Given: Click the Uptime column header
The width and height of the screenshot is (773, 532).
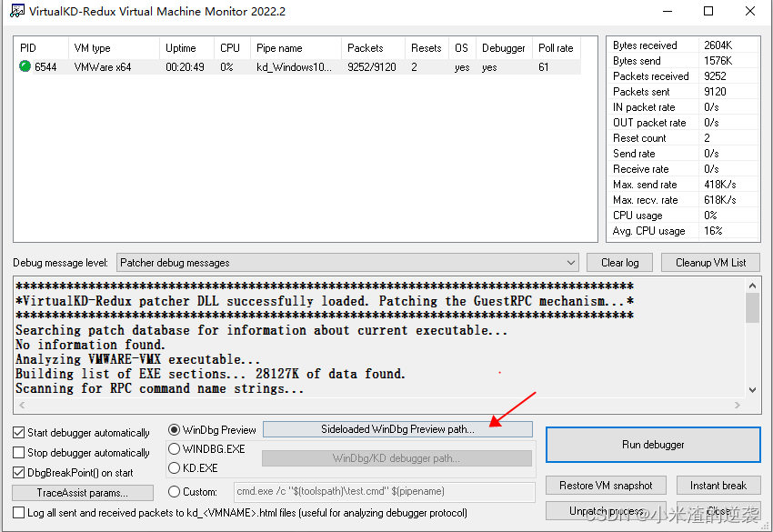Looking at the screenshot, I should pyautogui.click(x=186, y=48).
